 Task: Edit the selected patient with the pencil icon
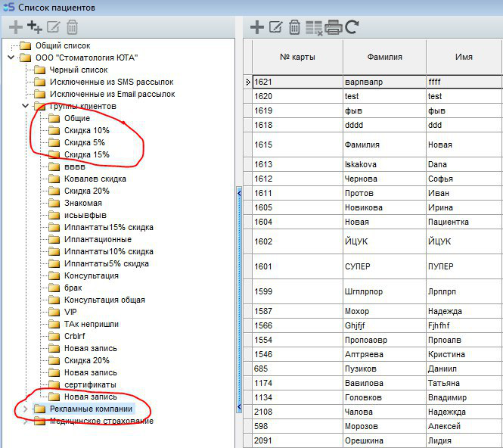point(276,28)
